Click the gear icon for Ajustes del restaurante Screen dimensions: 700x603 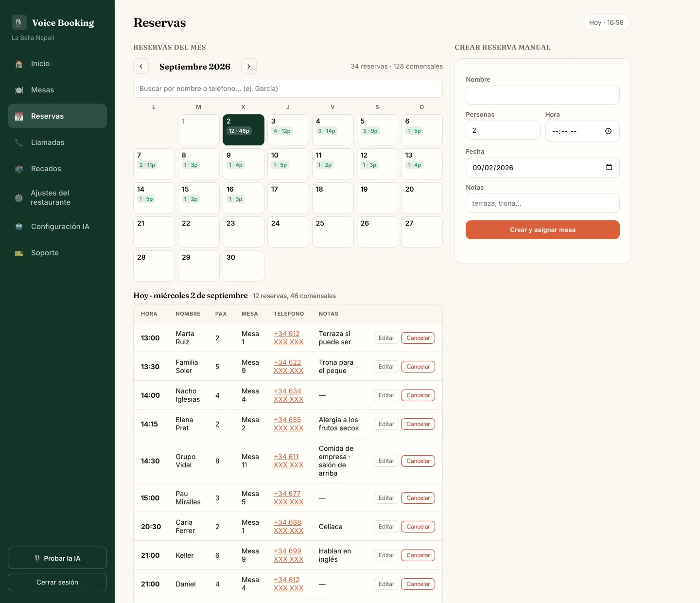19,198
